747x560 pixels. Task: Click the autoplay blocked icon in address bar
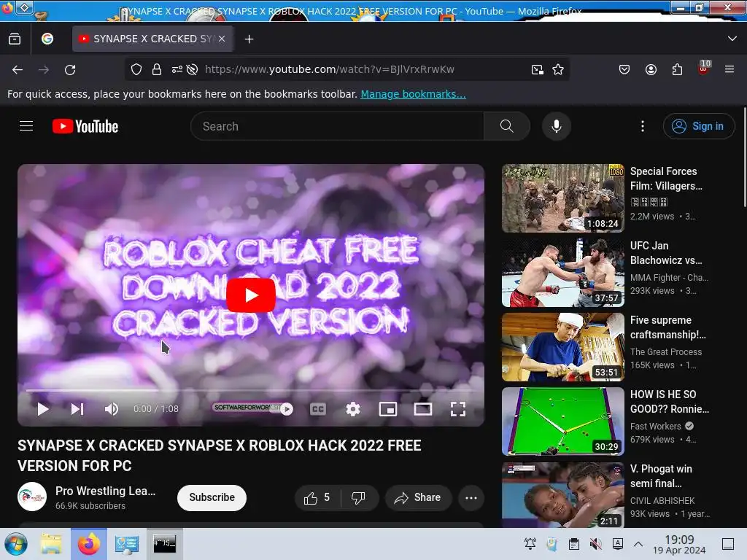pos(193,69)
